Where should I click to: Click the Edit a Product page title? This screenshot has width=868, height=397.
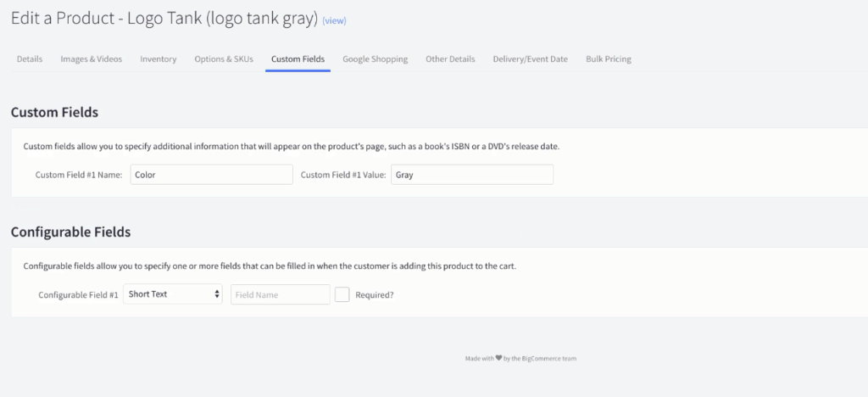point(164,19)
